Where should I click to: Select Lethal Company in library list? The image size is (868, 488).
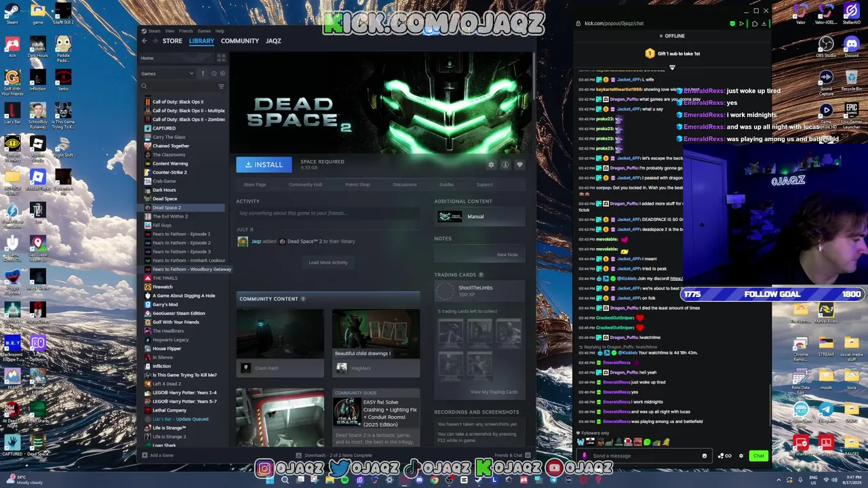[170, 410]
